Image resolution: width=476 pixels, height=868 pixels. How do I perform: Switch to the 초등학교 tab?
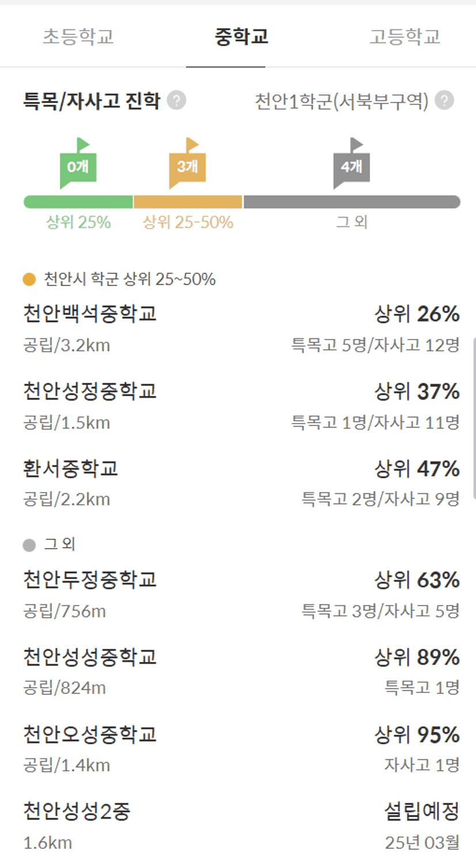[x=78, y=36]
